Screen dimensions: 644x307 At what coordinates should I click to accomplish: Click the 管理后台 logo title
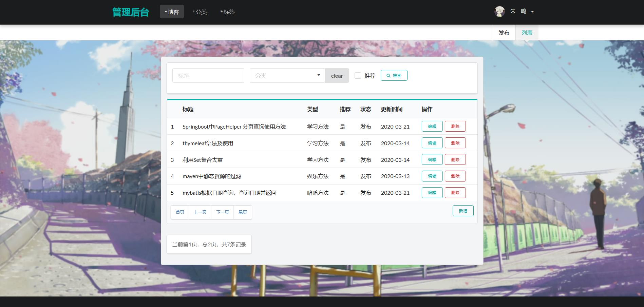click(x=131, y=12)
